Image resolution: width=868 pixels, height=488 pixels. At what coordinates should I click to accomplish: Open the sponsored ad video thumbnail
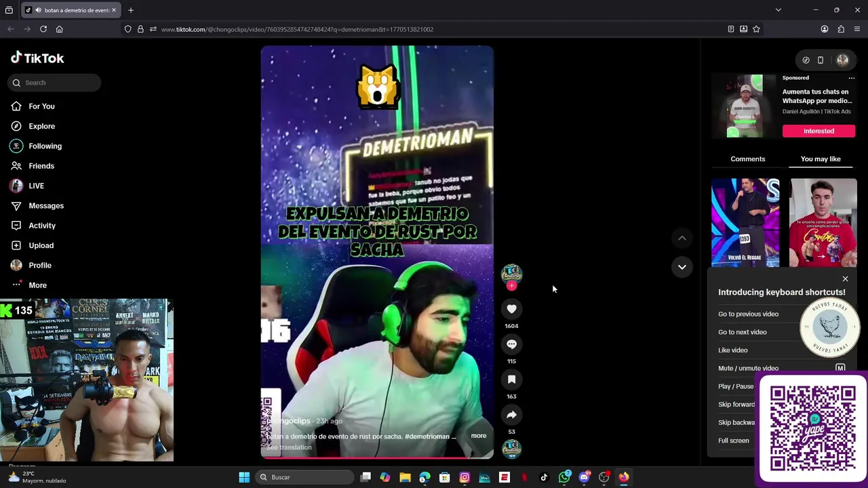[x=744, y=106]
